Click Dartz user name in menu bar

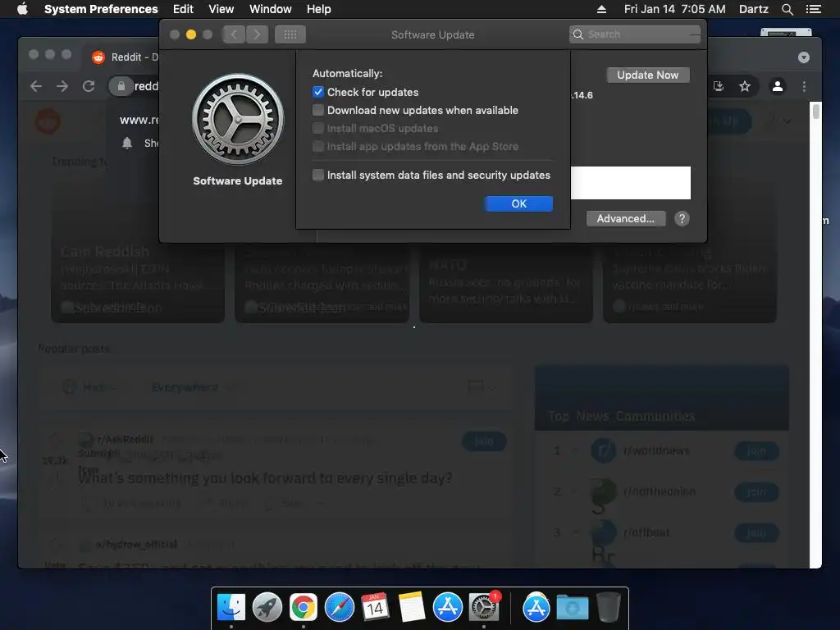[x=753, y=9]
